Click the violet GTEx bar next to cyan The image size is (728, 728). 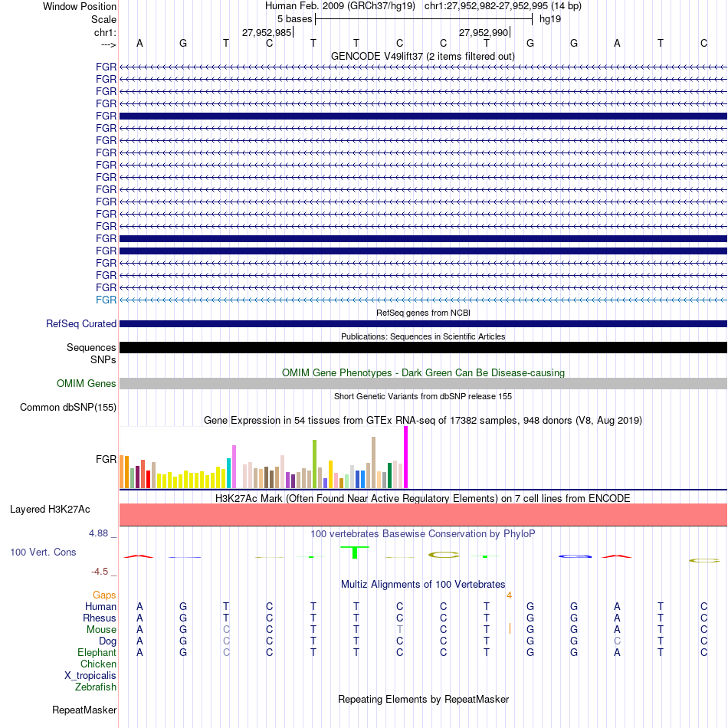coord(234,467)
